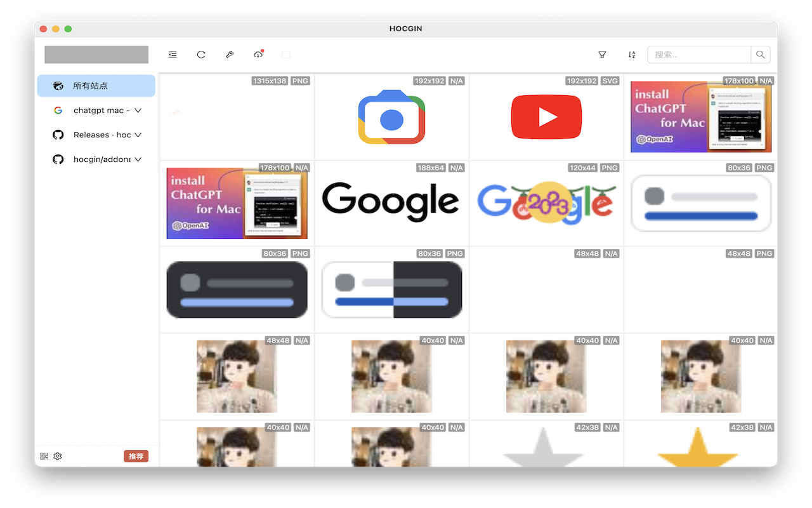Expand the Releases · hoc chevron

[x=138, y=135]
